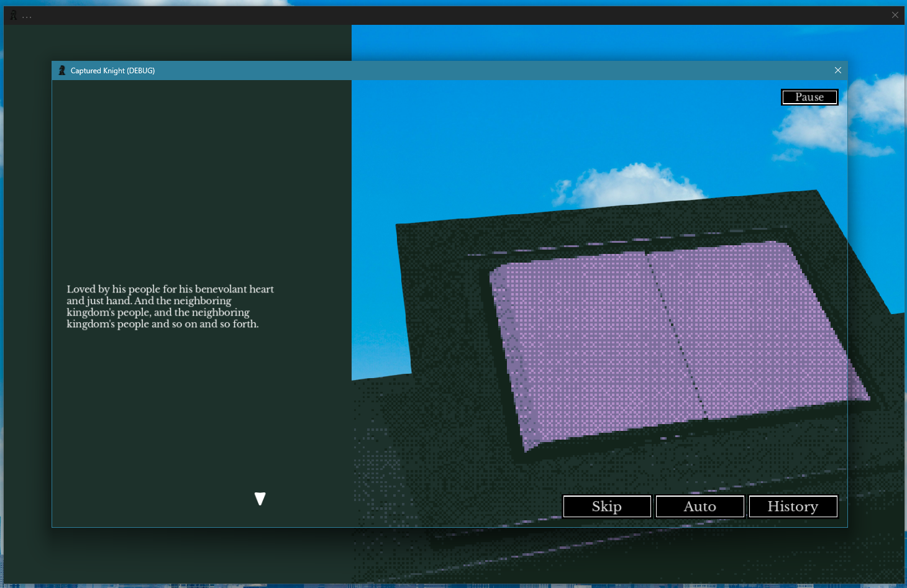Click the three-dots title of the outer window
This screenshot has width=907, height=588.
(27, 16)
